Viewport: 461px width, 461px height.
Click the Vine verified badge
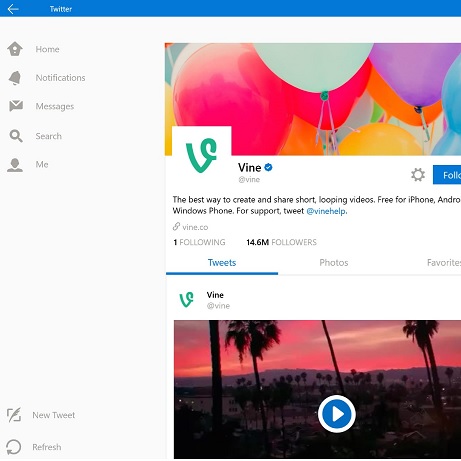click(x=268, y=167)
